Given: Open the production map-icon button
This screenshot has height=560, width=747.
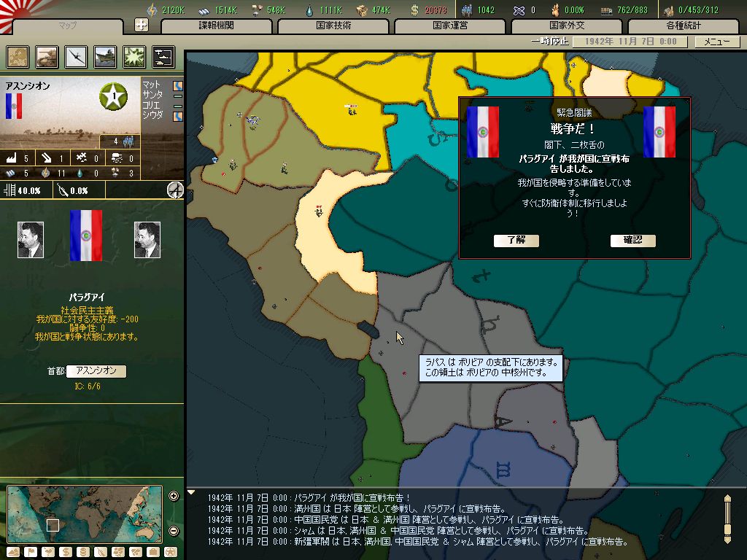Looking at the screenshot, I should point(18,57).
